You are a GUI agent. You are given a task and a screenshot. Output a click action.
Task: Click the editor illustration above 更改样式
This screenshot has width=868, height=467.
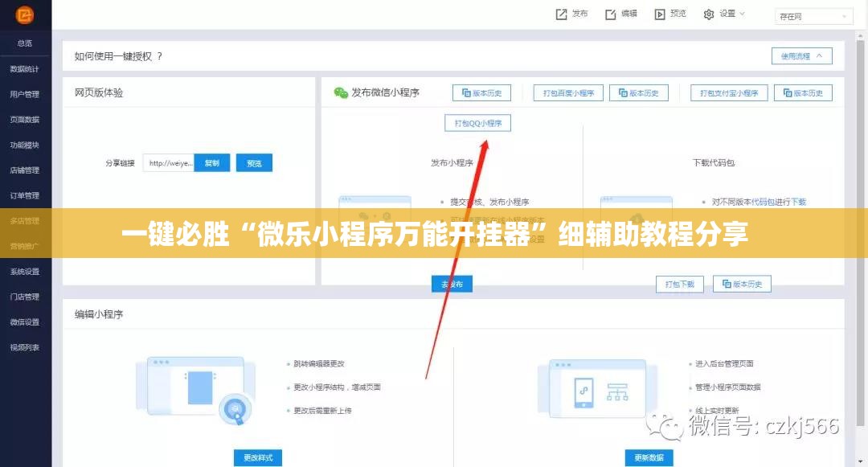pyautogui.click(x=196, y=390)
